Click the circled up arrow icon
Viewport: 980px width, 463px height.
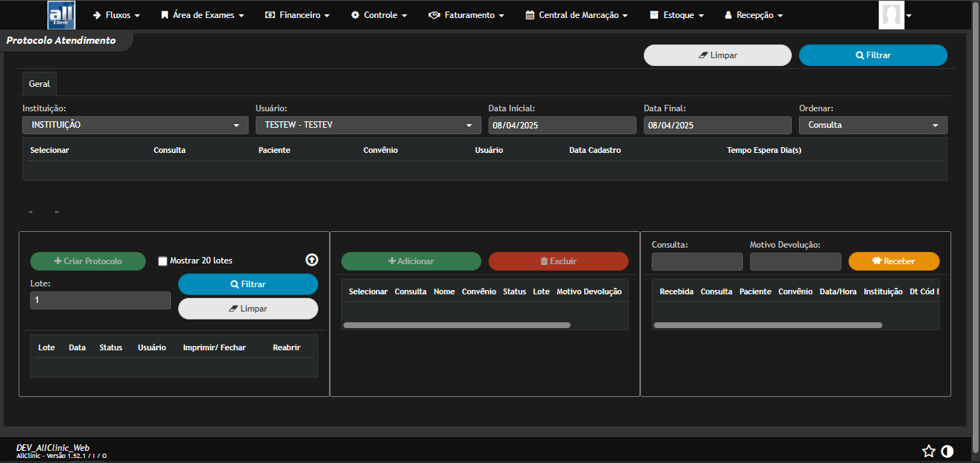[x=312, y=260]
